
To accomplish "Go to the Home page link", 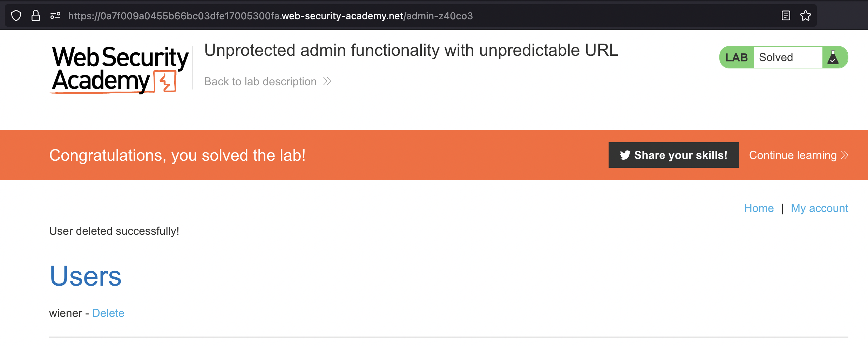I will [x=759, y=208].
